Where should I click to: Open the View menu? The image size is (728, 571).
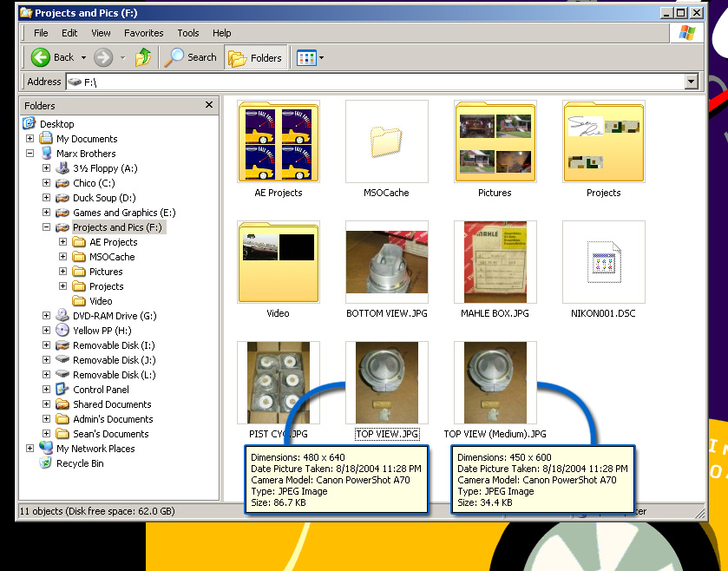pyautogui.click(x=101, y=33)
